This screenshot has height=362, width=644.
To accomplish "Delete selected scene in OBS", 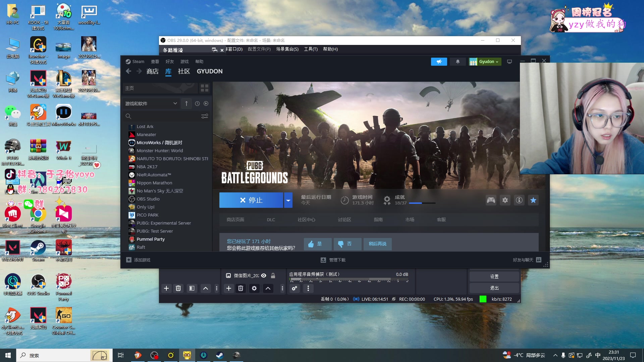I will [x=178, y=288].
